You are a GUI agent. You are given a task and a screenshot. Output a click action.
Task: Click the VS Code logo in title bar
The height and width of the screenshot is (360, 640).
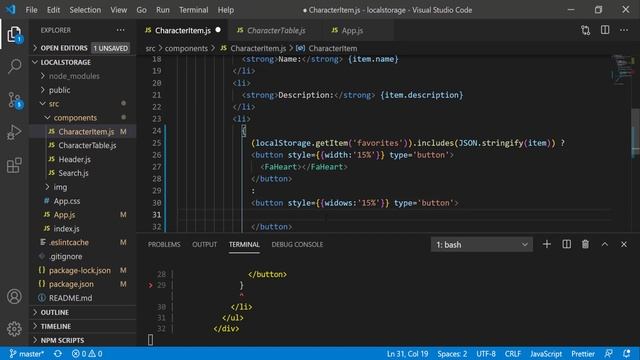(x=11, y=9)
